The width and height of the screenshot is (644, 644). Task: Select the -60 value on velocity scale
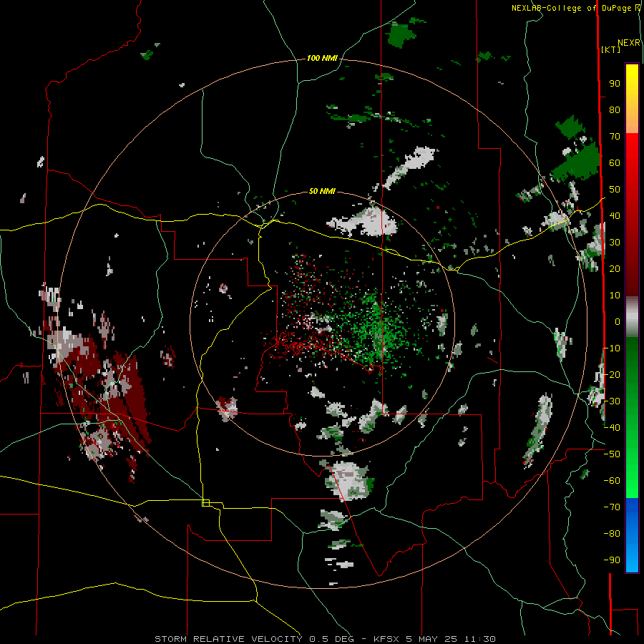click(612, 481)
